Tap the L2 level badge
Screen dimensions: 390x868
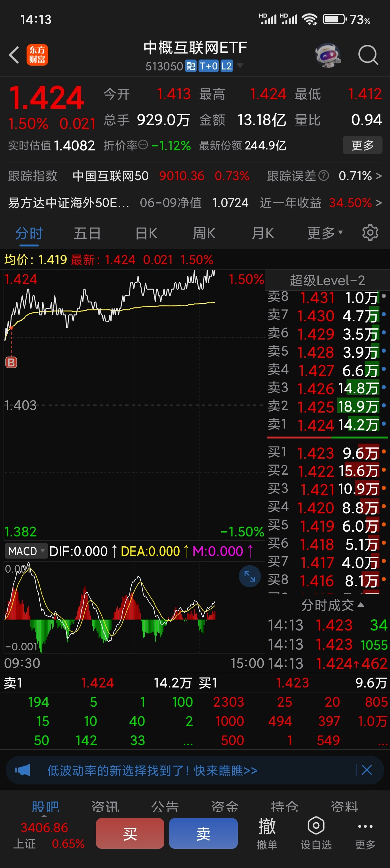[x=226, y=66]
